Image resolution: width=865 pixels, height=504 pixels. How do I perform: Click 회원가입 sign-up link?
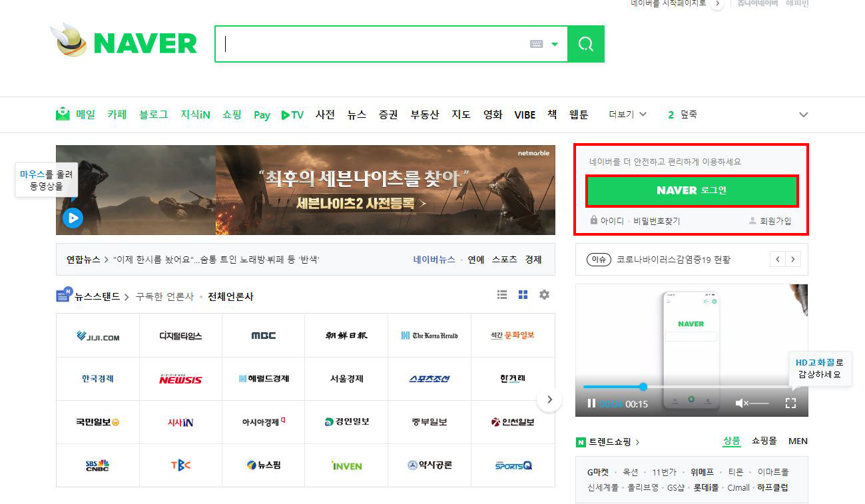click(775, 221)
